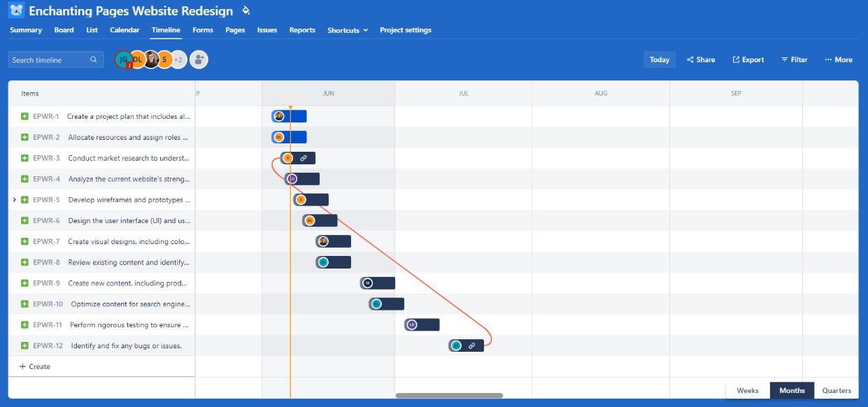Image resolution: width=868 pixels, height=407 pixels.
Task: Filter by the DL avatar in the header
Action: click(138, 60)
